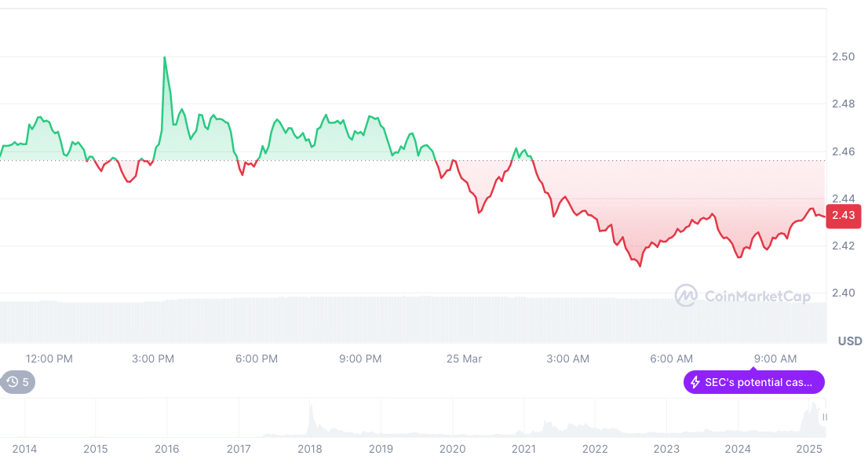Click the lightning bolt icon in the SEC tag
The height and width of the screenshot is (459, 868).
pos(695,383)
